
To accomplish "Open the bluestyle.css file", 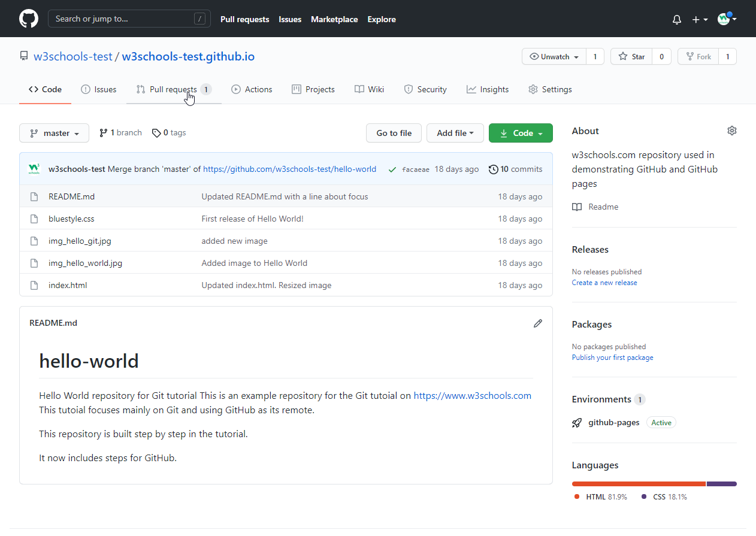I will pos(71,219).
